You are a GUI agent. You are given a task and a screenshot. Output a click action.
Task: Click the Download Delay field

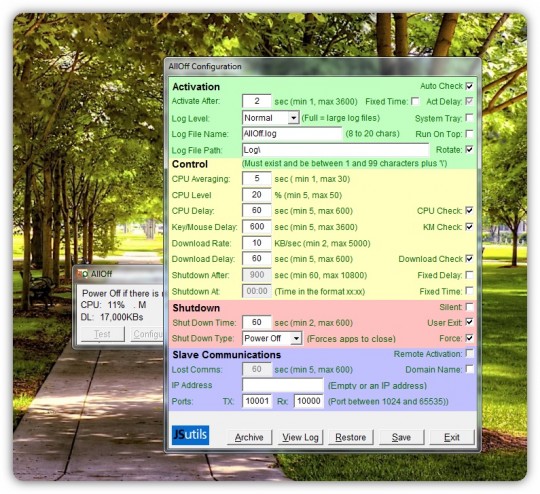(257, 259)
